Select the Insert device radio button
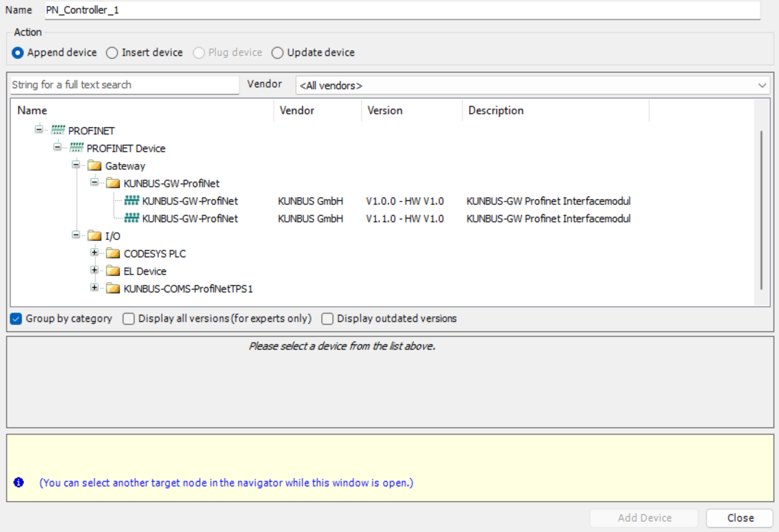The width and height of the screenshot is (779, 532). tap(112, 53)
